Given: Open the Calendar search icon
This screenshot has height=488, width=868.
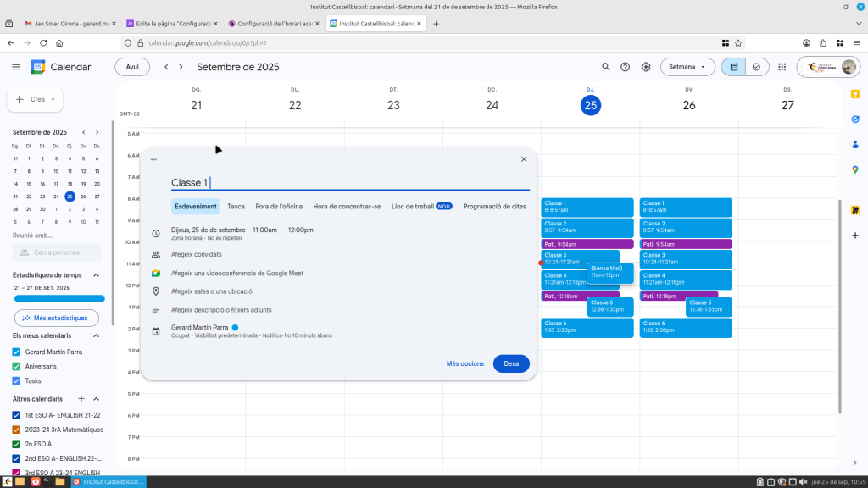Looking at the screenshot, I should click(605, 67).
